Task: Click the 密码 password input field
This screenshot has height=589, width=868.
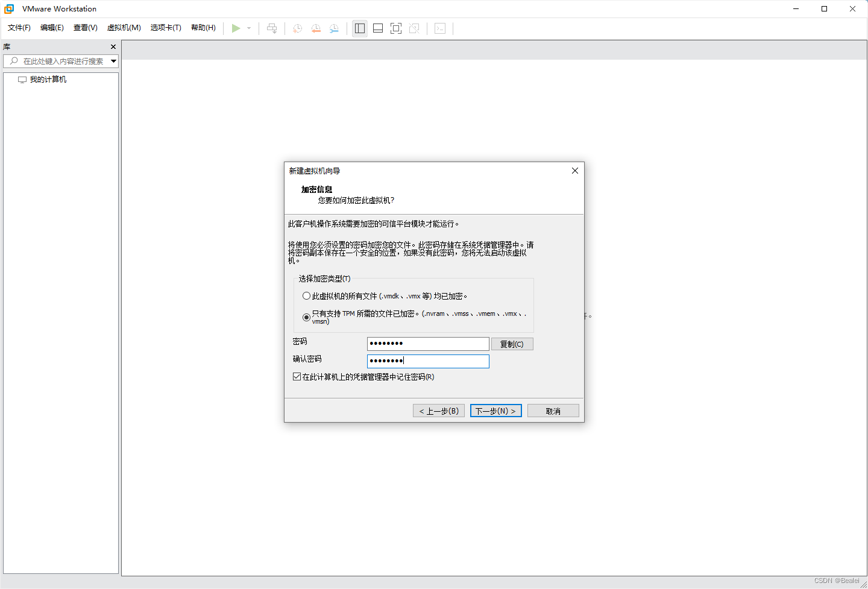Action: click(x=428, y=344)
